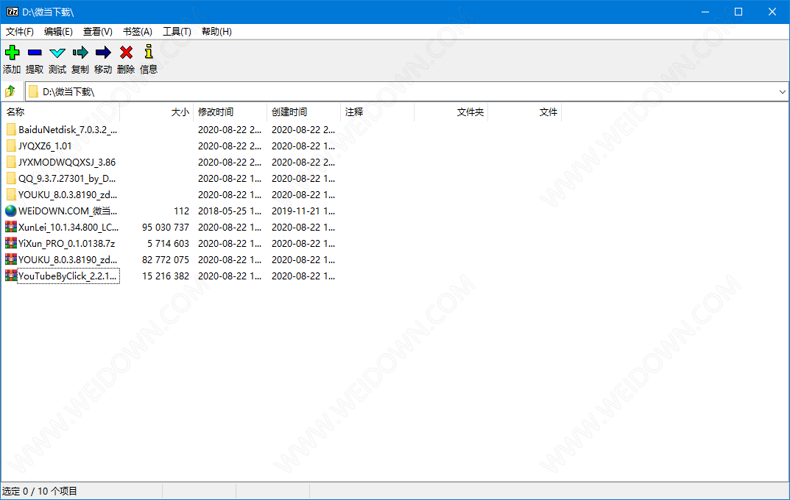This screenshot has height=500, width=790.
Task: Click the Move (移动) blue arrow
Action: 103,52
